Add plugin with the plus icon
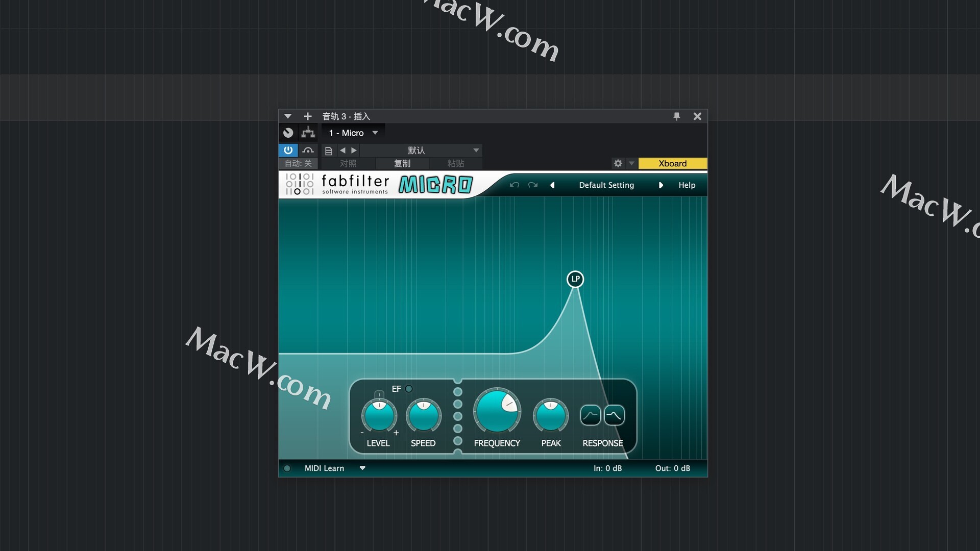 tap(307, 116)
